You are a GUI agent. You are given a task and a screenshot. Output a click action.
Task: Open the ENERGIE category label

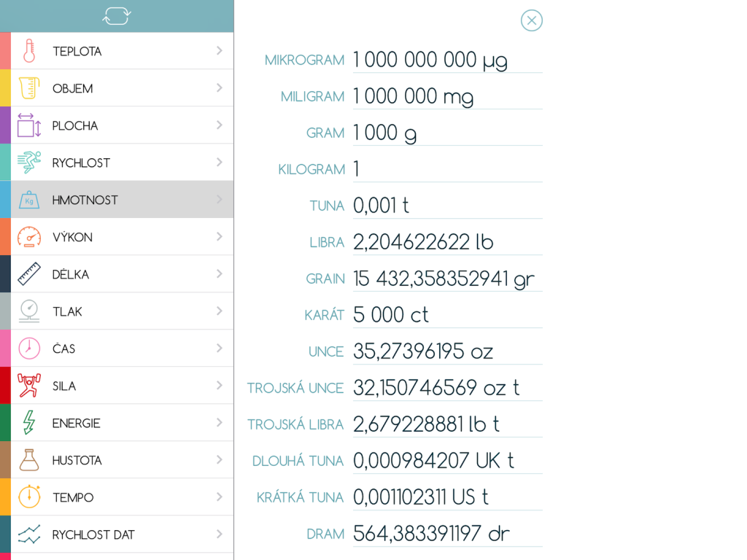click(x=76, y=424)
